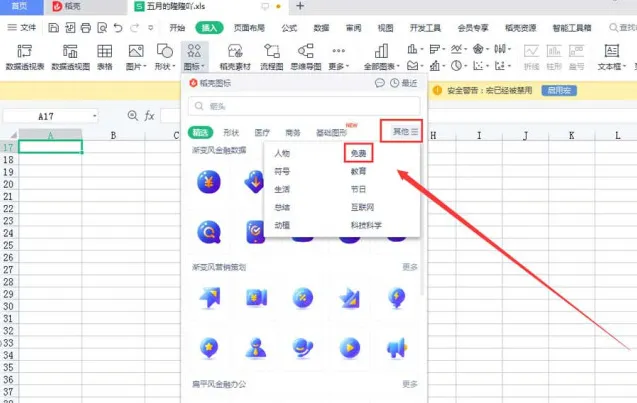Click the Redo arrow icon
Screen dimensions: 637x403
click(x=134, y=28)
